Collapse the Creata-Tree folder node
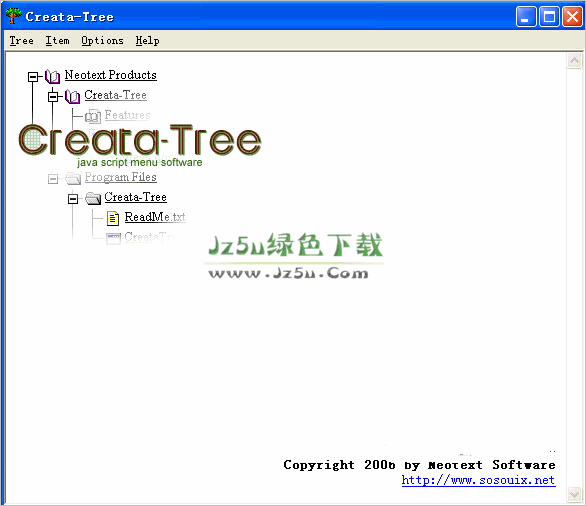This screenshot has height=506, width=586. (x=73, y=199)
